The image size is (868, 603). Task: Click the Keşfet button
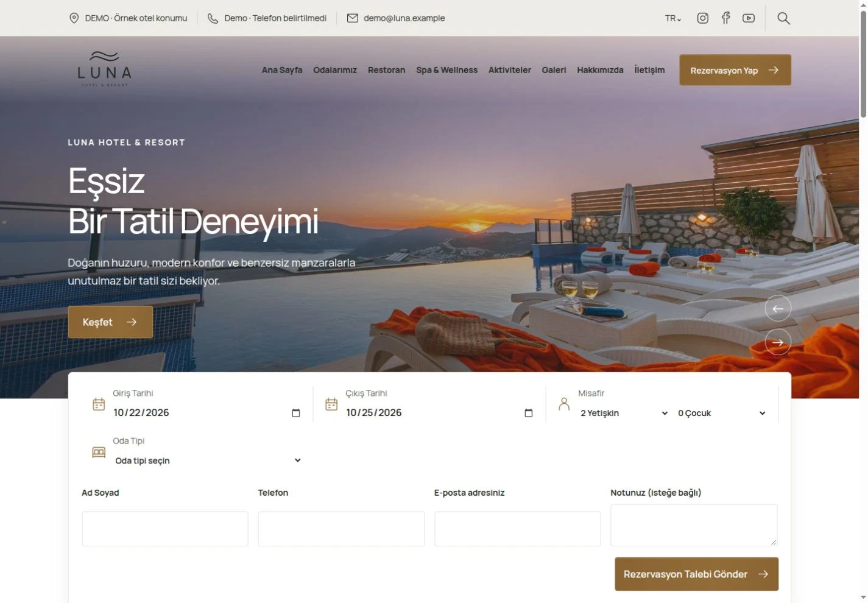pos(110,322)
